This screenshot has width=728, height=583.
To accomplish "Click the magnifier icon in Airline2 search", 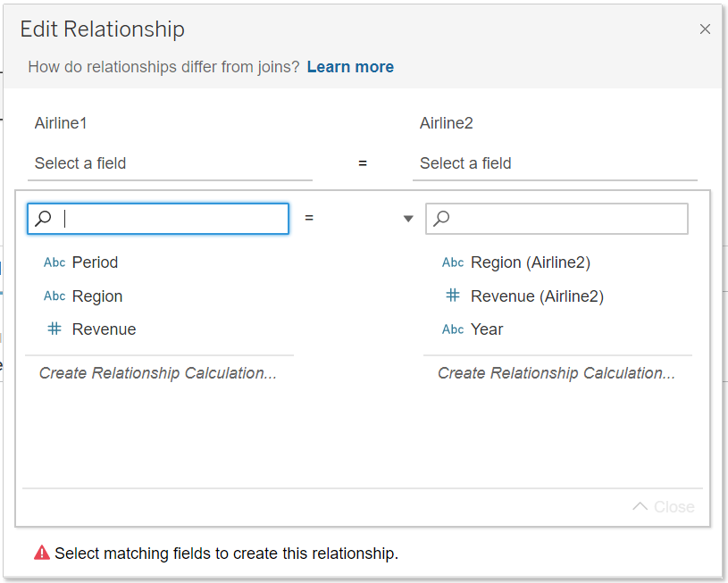I will pos(441,218).
